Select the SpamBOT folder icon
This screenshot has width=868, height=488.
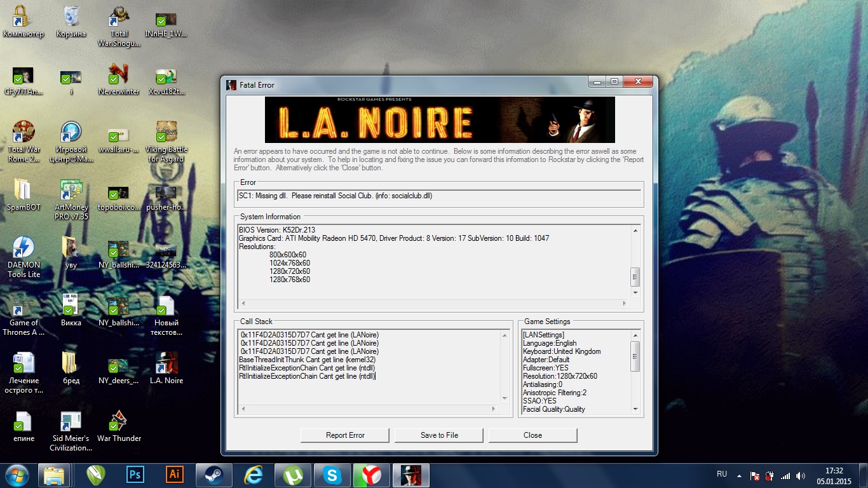tap(24, 194)
